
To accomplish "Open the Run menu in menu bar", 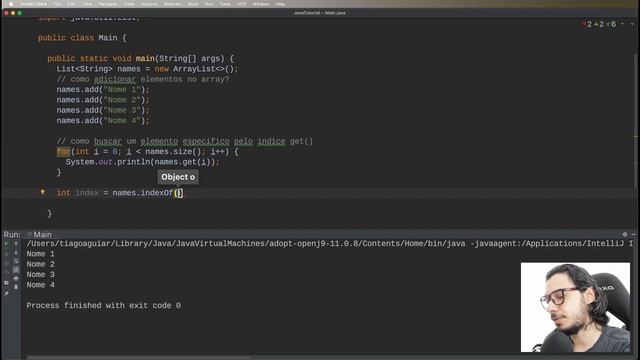I will 209,4.
